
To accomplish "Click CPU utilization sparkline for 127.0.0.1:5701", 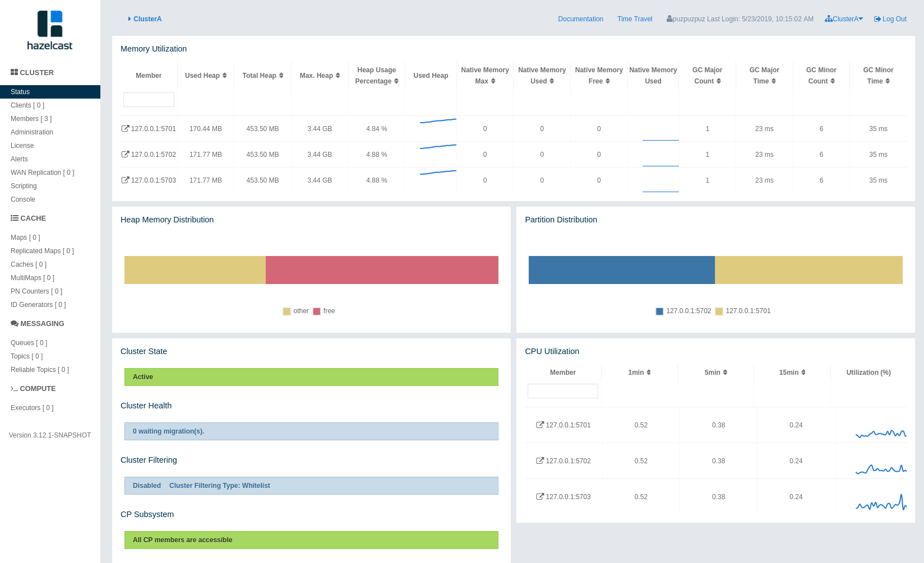I will [x=881, y=433].
